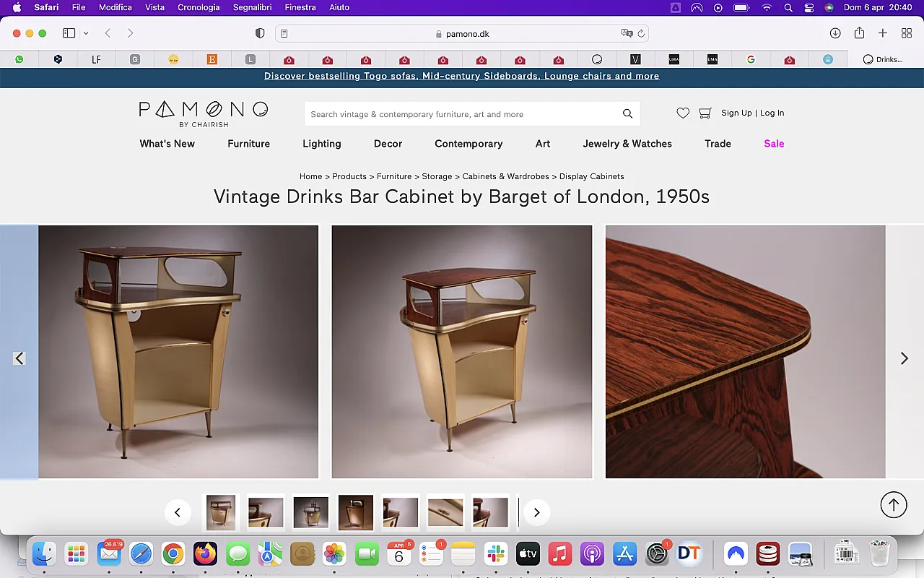This screenshot has width=924, height=578.
Task: Open Spotlight search in the menu bar
Action: (x=788, y=7)
